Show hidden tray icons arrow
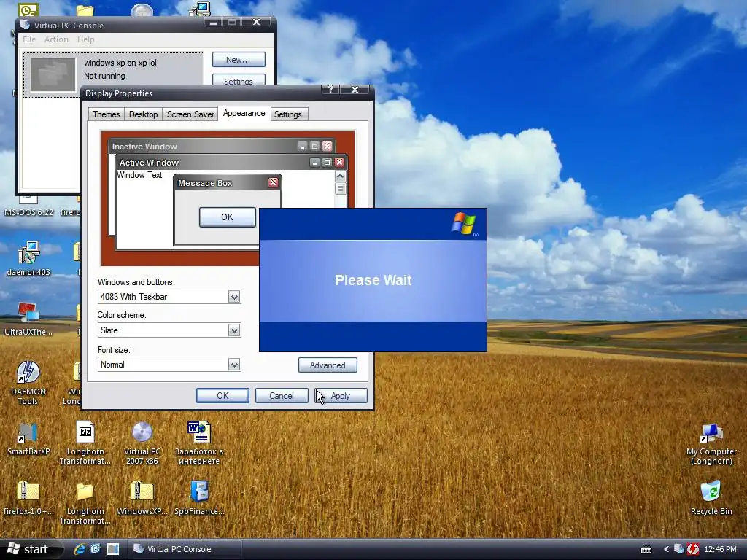 tap(666, 550)
